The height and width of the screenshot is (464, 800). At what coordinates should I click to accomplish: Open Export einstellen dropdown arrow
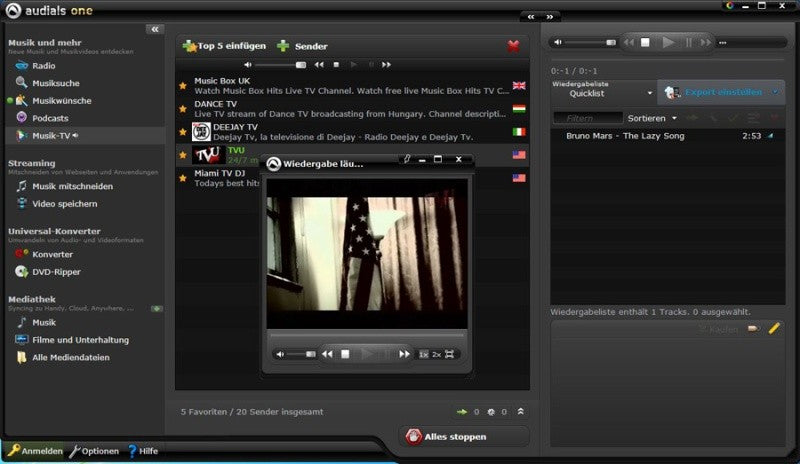tap(776, 92)
